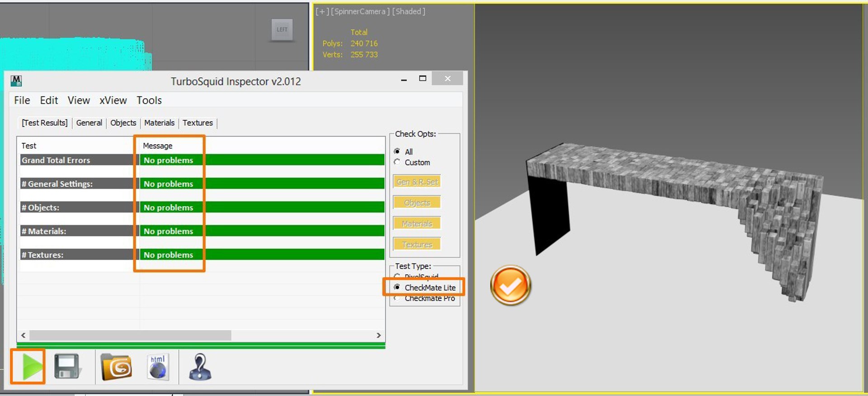The image size is (868, 396).
Task: Click the LEFT view cube in the viewport
Action: (x=282, y=29)
